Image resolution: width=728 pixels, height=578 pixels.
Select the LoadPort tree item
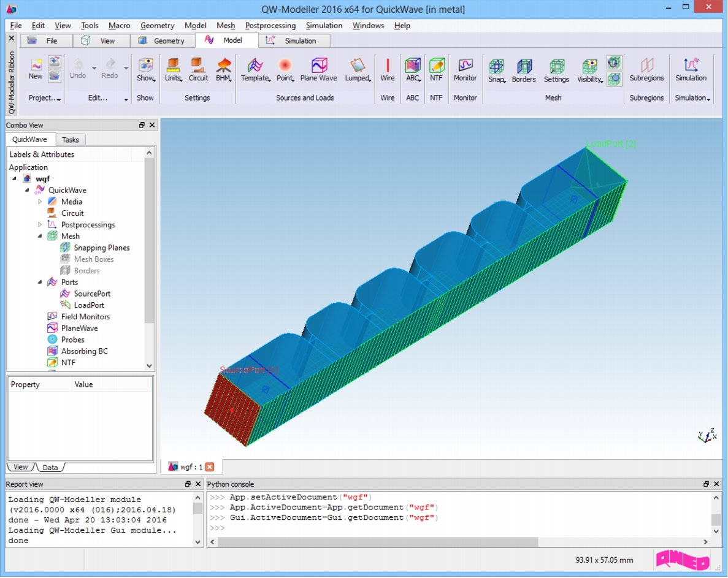pyautogui.click(x=89, y=305)
